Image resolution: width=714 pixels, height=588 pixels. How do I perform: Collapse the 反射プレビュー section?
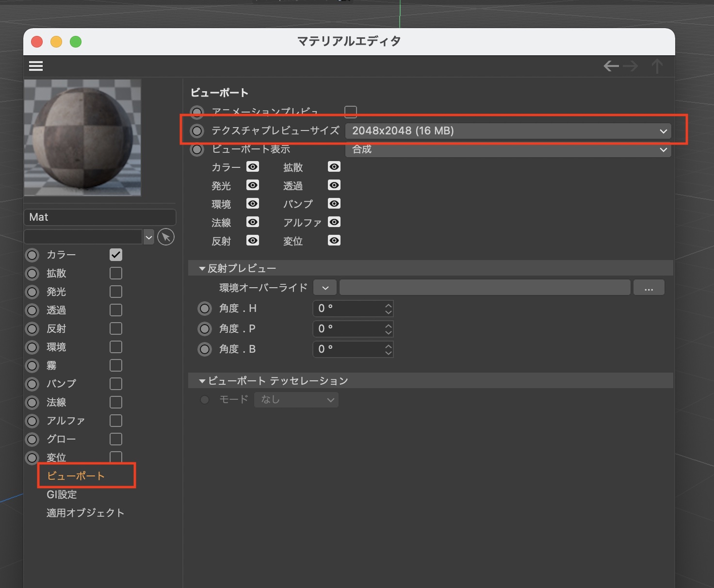(x=202, y=268)
